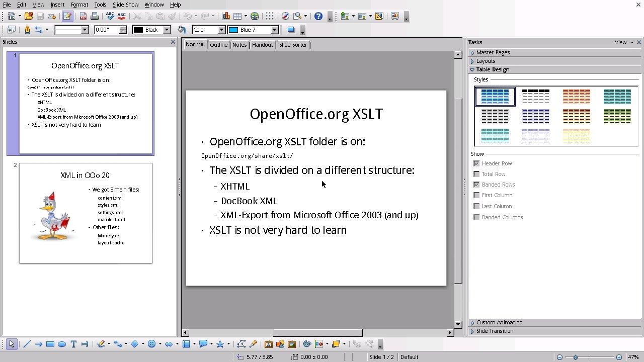Click the New document icon

click(11, 16)
